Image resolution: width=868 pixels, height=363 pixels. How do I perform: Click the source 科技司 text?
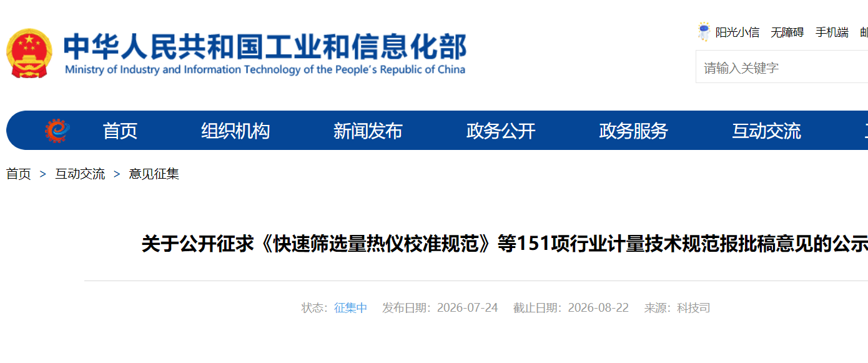pos(694,308)
